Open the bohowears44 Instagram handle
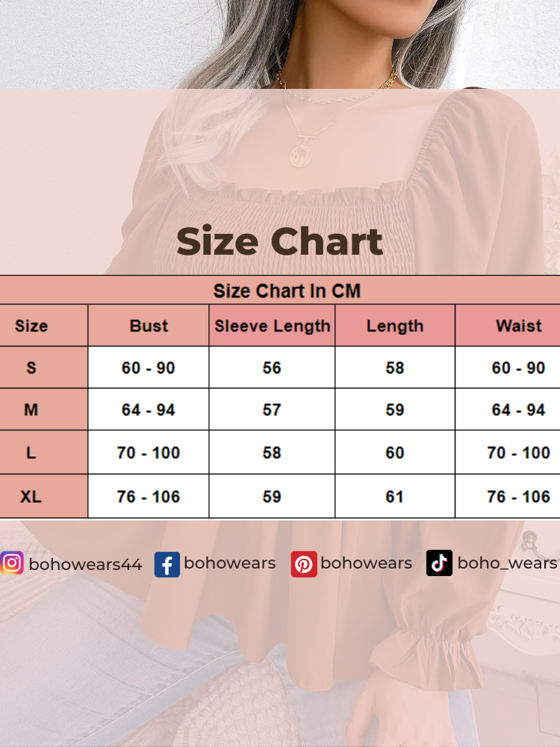Viewport: 560px width, 747px height. click(85, 564)
